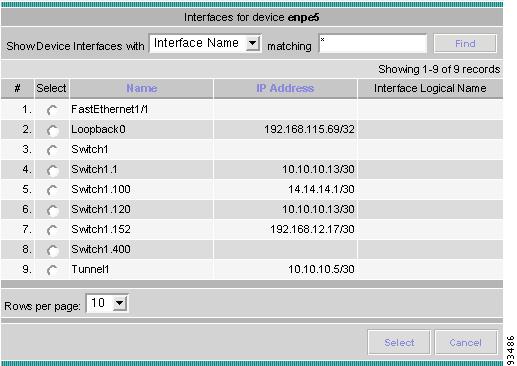This screenshot has width=517, height=366.
Task: Pick the Switch1.400 radio button
Action: 52,250
